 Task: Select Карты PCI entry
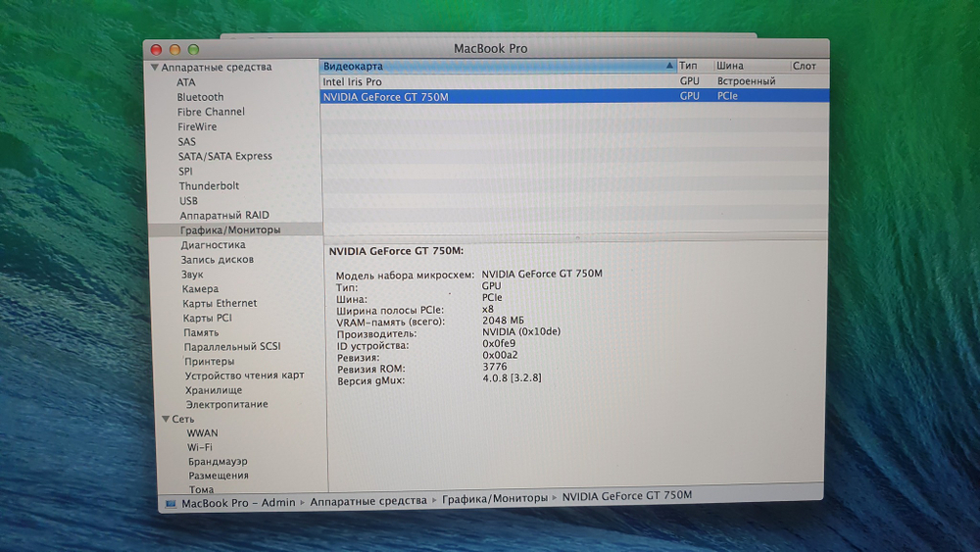coord(208,318)
